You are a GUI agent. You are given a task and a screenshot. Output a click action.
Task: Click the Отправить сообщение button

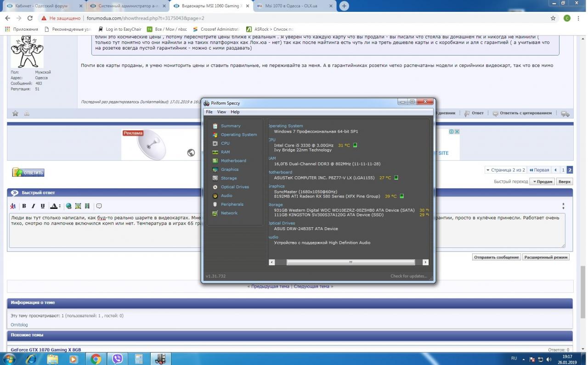pyautogui.click(x=497, y=257)
